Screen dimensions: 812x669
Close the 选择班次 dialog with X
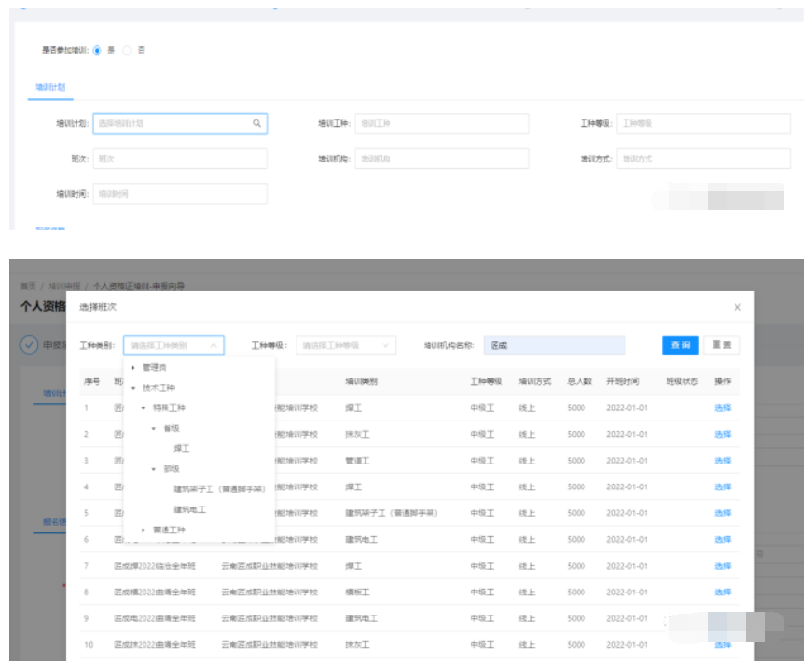[736, 307]
